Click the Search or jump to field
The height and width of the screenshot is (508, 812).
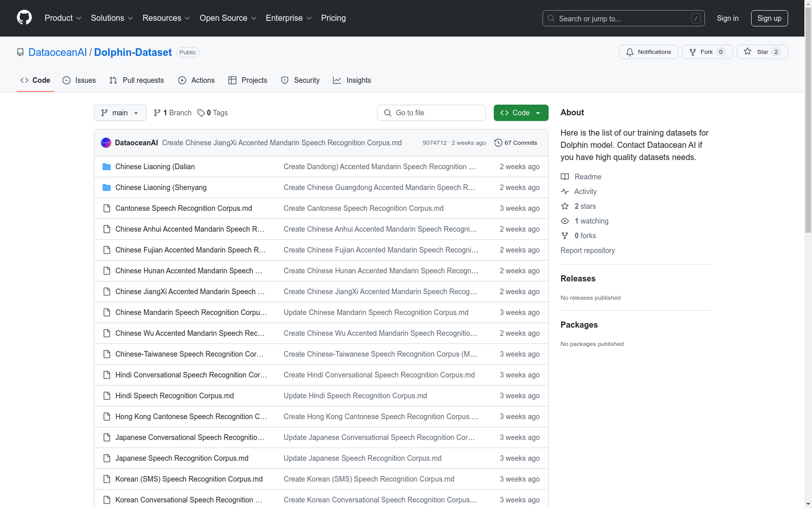point(624,18)
